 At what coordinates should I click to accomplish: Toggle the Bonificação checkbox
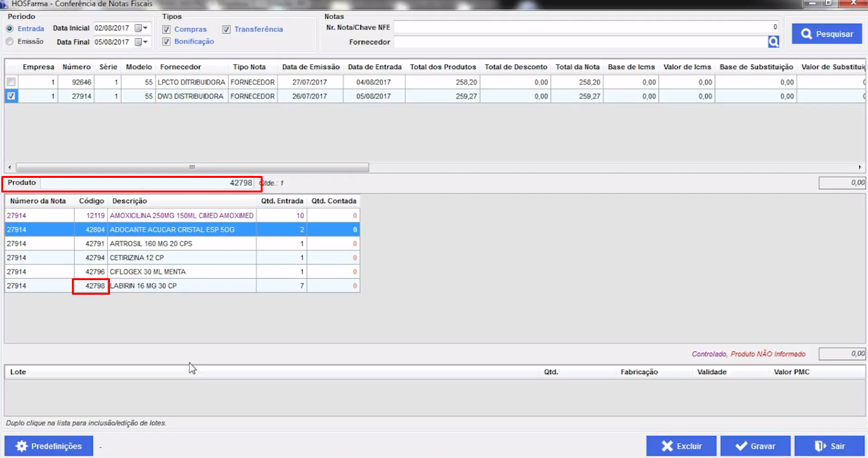[x=166, y=42]
